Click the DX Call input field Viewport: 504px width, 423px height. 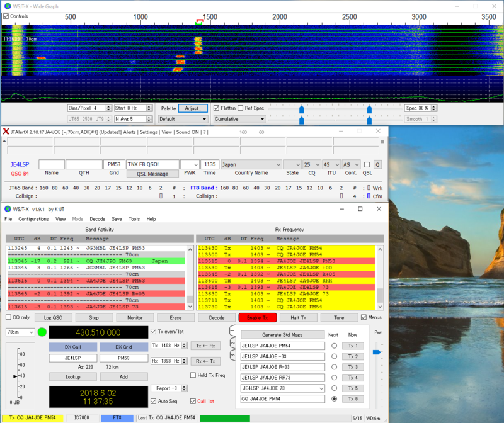point(72,358)
